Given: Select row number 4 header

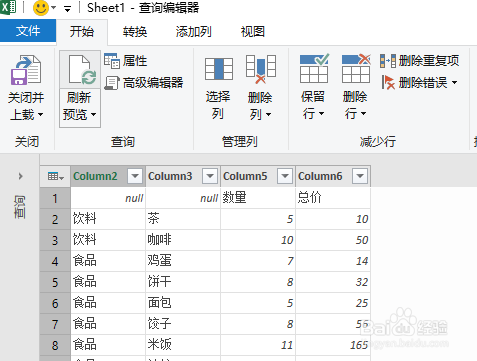Looking at the screenshot, I should point(55,261).
